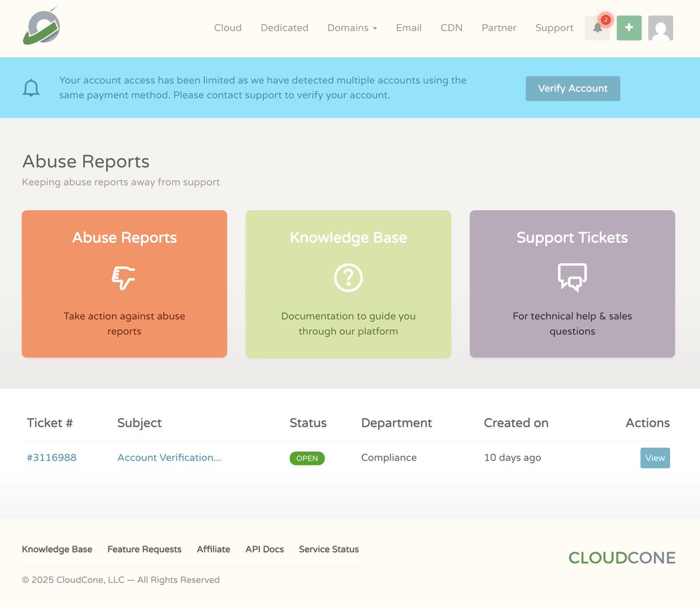Open the Affiliate footer link
The image size is (700, 607).
pos(213,549)
